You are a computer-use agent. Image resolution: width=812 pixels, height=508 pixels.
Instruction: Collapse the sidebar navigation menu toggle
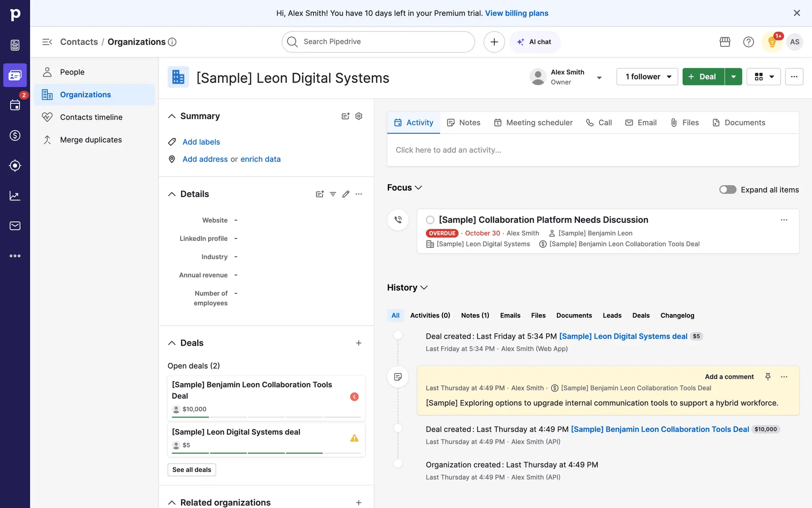click(x=47, y=42)
